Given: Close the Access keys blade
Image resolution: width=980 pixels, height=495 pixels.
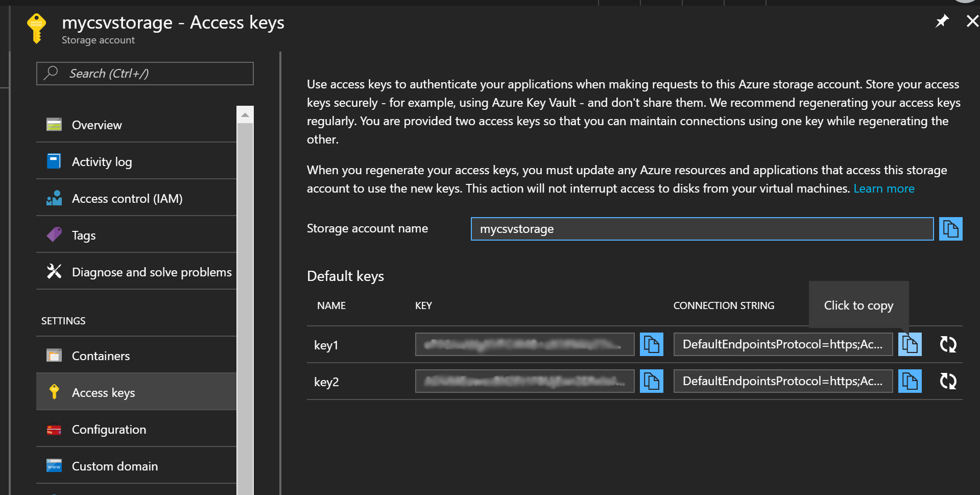Looking at the screenshot, I should pyautogui.click(x=972, y=21).
